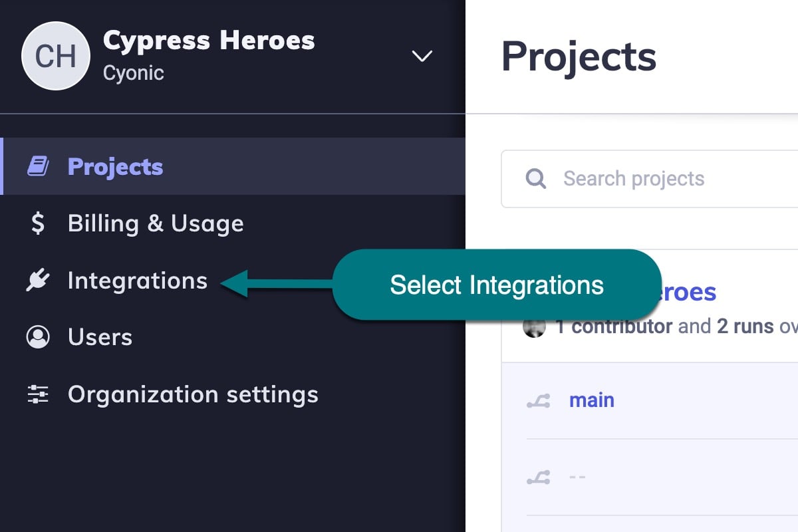
Task: Open Organization settings
Action: click(x=192, y=394)
